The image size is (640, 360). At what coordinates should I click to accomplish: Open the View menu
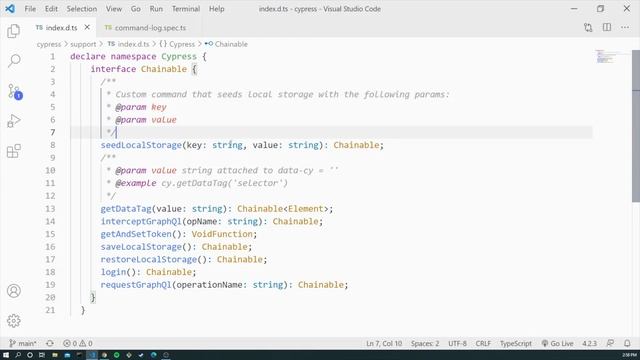point(114,9)
